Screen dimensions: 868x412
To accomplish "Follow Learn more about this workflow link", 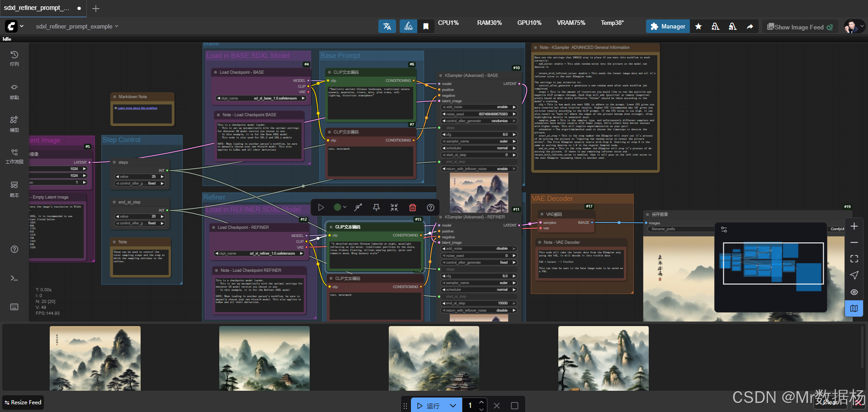I will click(137, 108).
